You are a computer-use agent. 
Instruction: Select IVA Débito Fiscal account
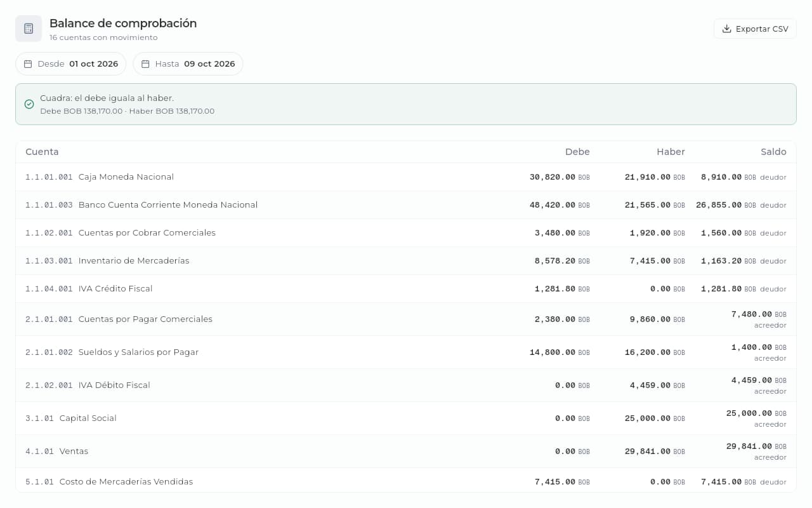406,385
